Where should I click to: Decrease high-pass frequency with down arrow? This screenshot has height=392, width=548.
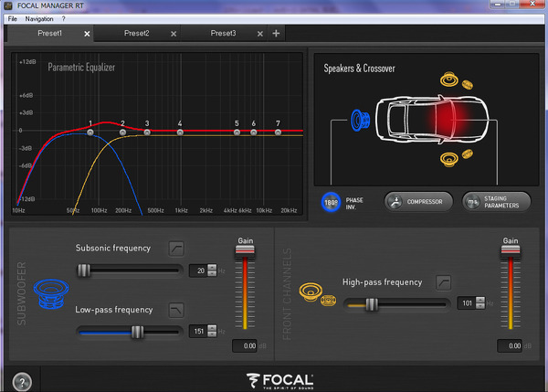click(x=480, y=306)
